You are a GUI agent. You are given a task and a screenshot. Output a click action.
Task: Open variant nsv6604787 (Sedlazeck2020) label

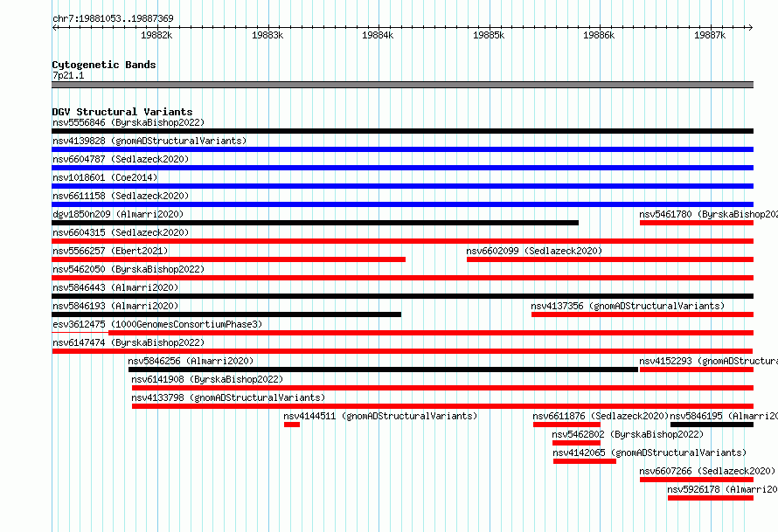click(x=121, y=159)
